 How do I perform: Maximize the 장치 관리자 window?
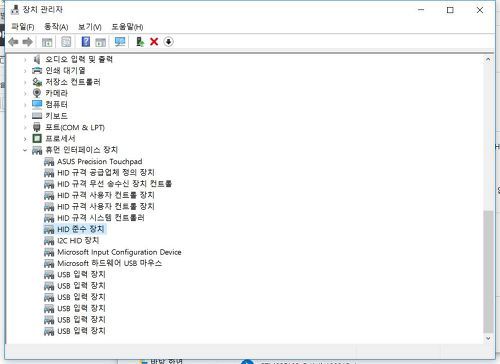450,10
